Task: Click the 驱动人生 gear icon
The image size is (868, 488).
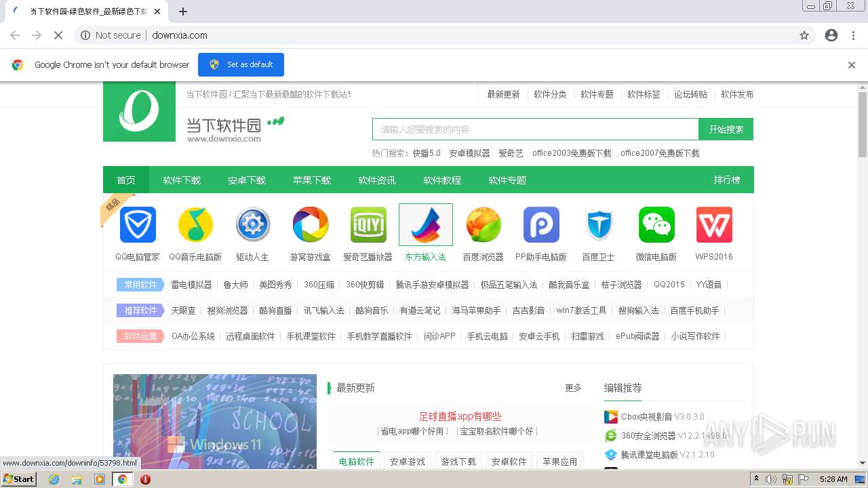Action: pyautogui.click(x=252, y=225)
